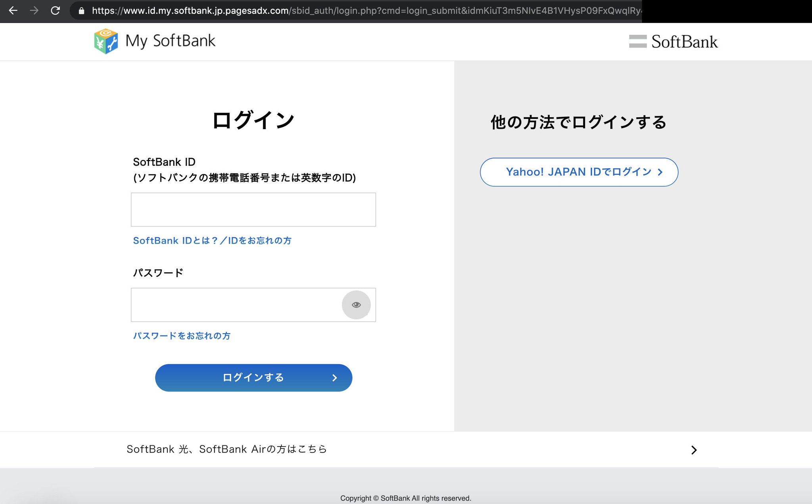This screenshot has width=812, height=504.
Task: Click the Copyright SoftBank footer text
Action: click(x=406, y=498)
